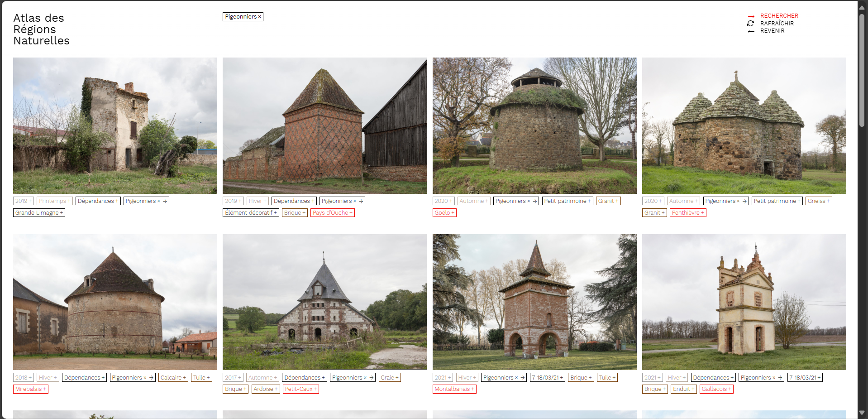Toggle the Pays d'Ouche region tag

(332, 213)
